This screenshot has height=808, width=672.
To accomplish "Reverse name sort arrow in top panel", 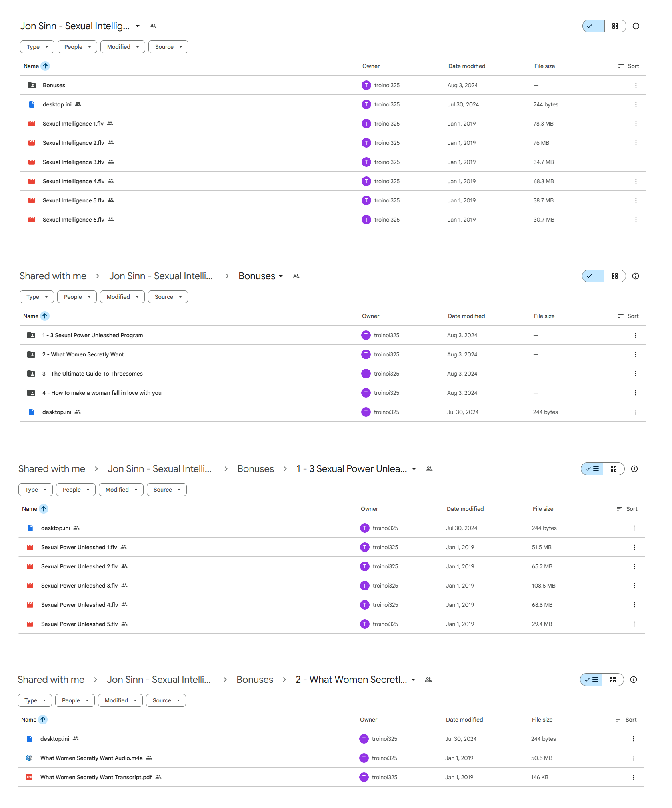I will (45, 66).
